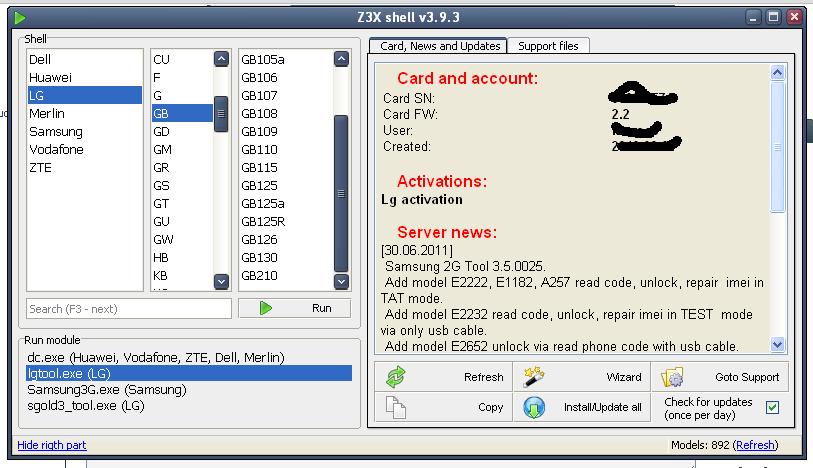Open Goto Support button
The height and width of the screenshot is (468, 813).
pyautogui.click(x=720, y=377)
